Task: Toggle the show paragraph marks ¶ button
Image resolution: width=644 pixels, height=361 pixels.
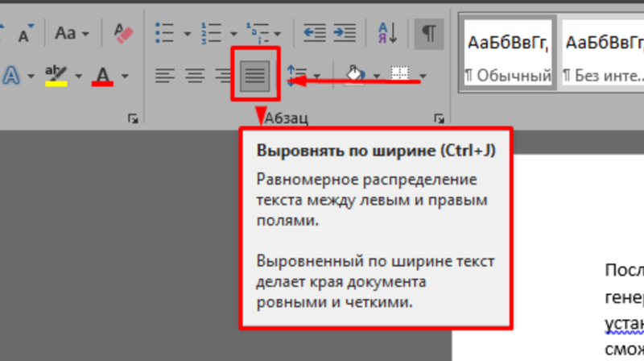Action: point(430,33)
